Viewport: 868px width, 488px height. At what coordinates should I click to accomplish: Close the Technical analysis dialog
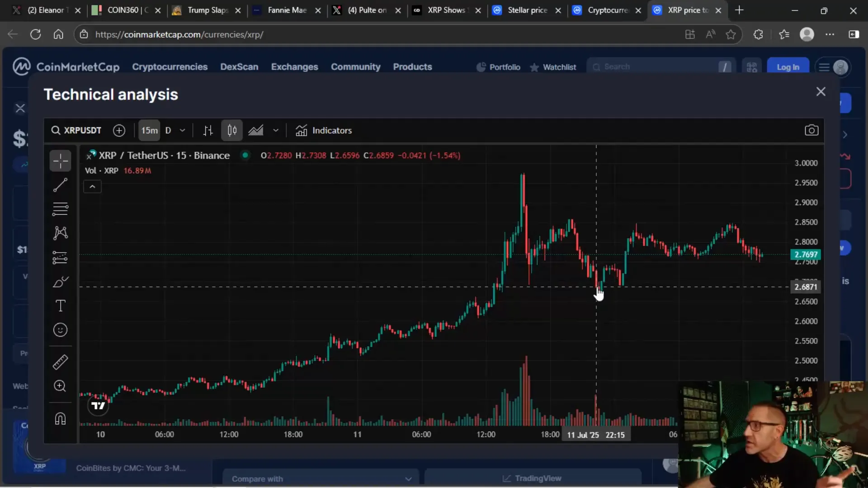coord(821,92)
